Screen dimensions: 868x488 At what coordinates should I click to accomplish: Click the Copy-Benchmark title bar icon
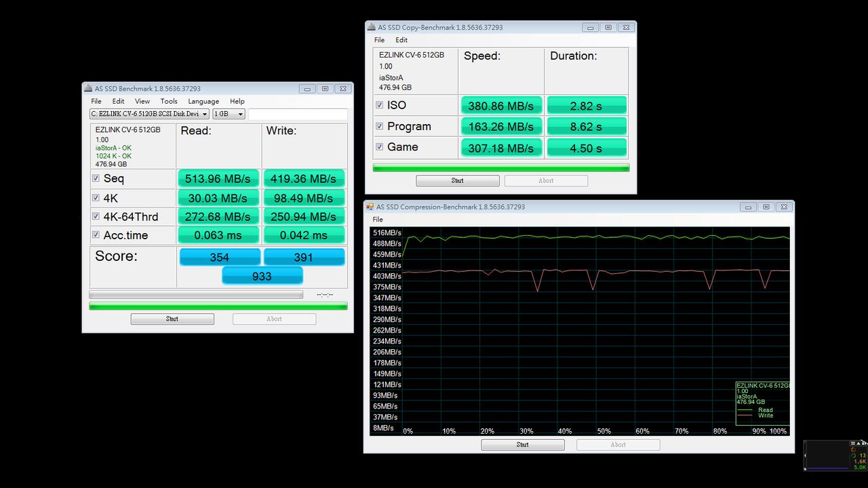click(x=371, y=27)
